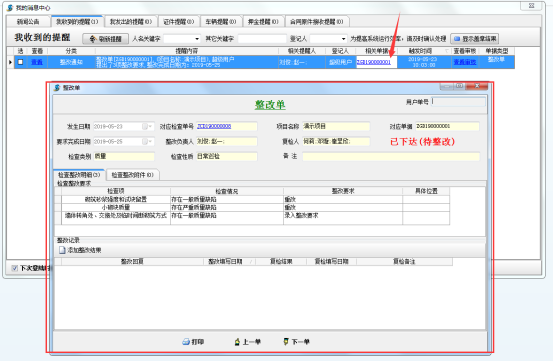The height and width of the screenshot is (361, 554).
Task: Click the 检查类别 field showing 质量
Action: (124, 156)
